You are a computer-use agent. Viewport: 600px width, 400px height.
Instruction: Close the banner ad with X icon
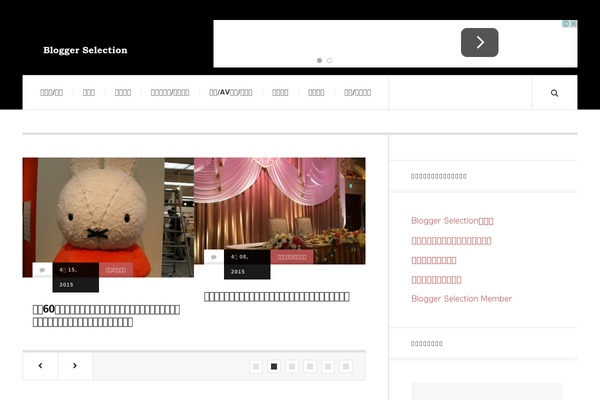pyautogui.click(x=573, y=24)
